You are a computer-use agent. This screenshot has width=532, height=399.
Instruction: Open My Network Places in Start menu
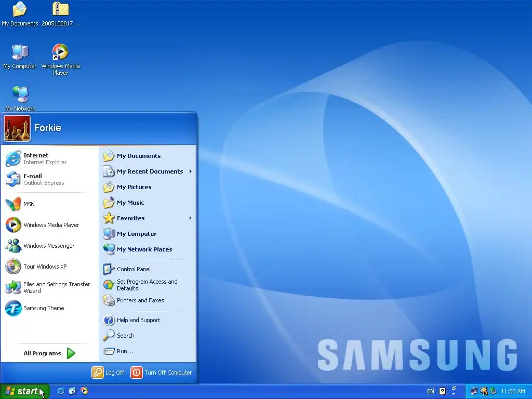tap(148, 249)
